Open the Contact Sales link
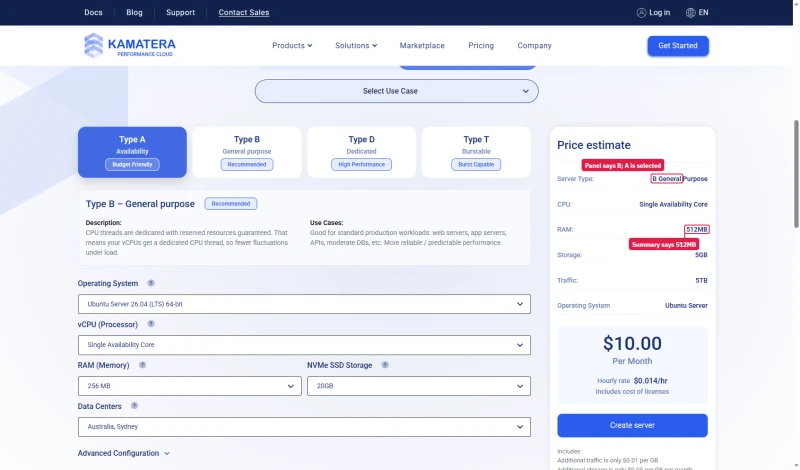The image size is (800, 470). pyautogui.click(x=244, y=12)
